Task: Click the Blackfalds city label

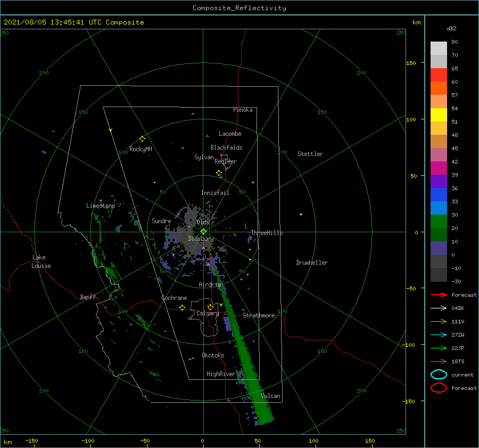Action: [226, 148]
